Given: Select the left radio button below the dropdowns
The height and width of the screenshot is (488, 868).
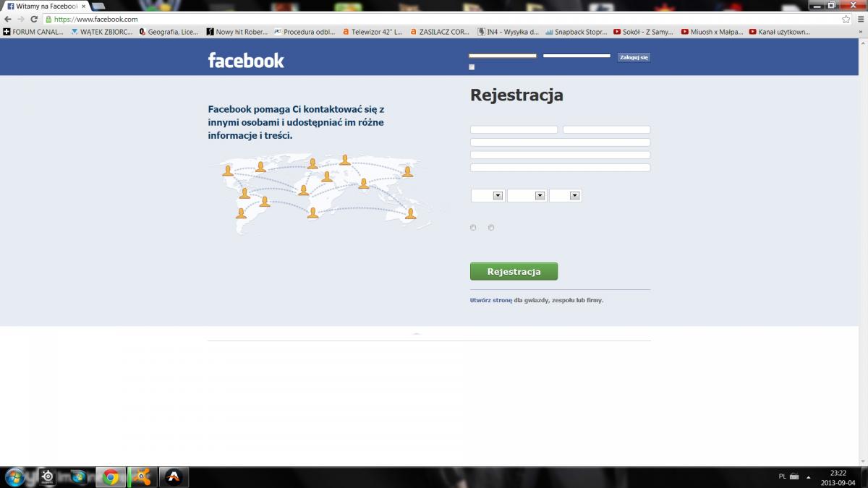Looking at the screenshot, I should point(473,228).
